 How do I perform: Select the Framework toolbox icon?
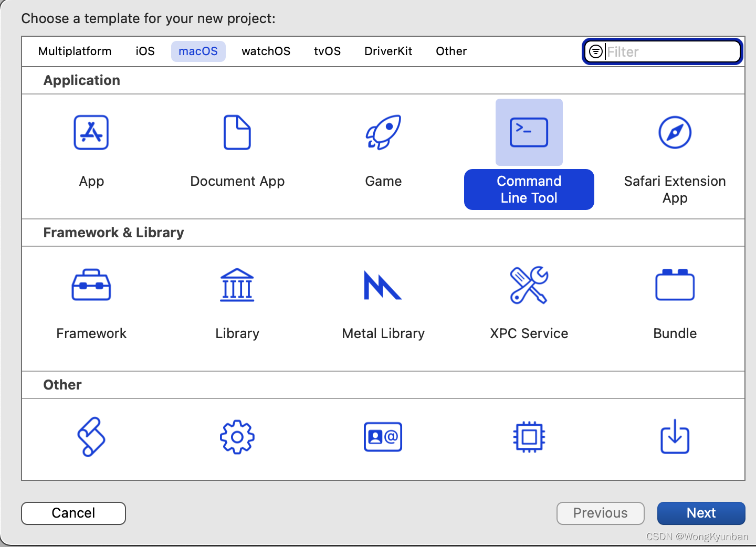click(91, 285)
